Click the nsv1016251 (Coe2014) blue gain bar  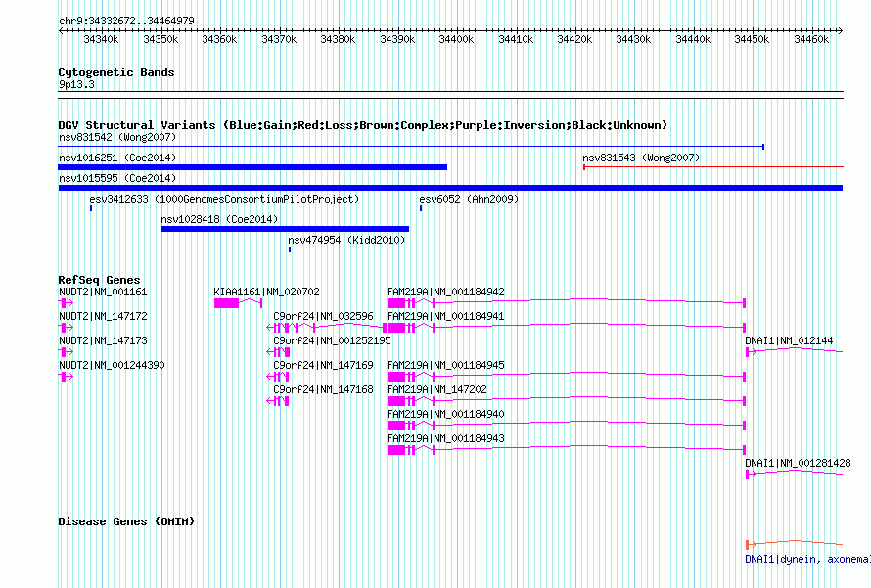click(252, 167)
